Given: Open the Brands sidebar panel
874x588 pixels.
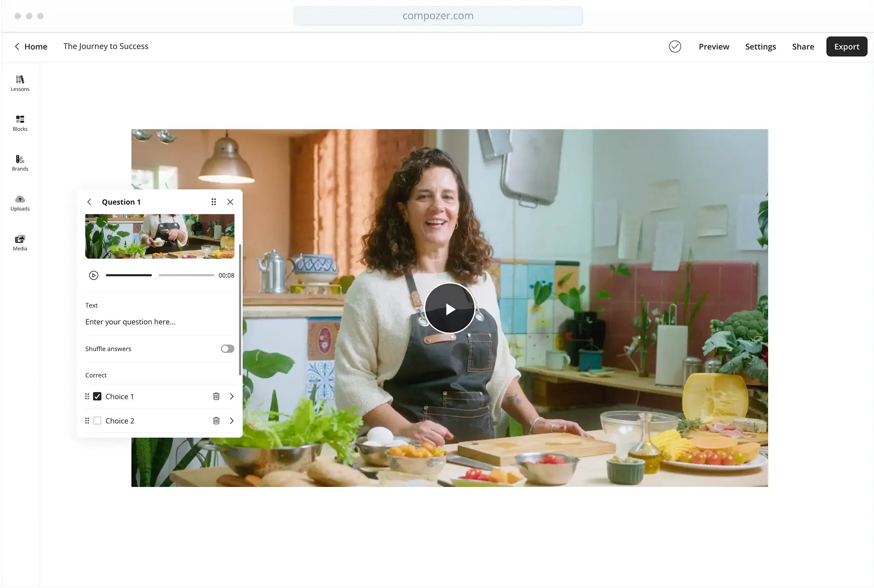Looking at the screenshot, I should (x=20, y=162).
